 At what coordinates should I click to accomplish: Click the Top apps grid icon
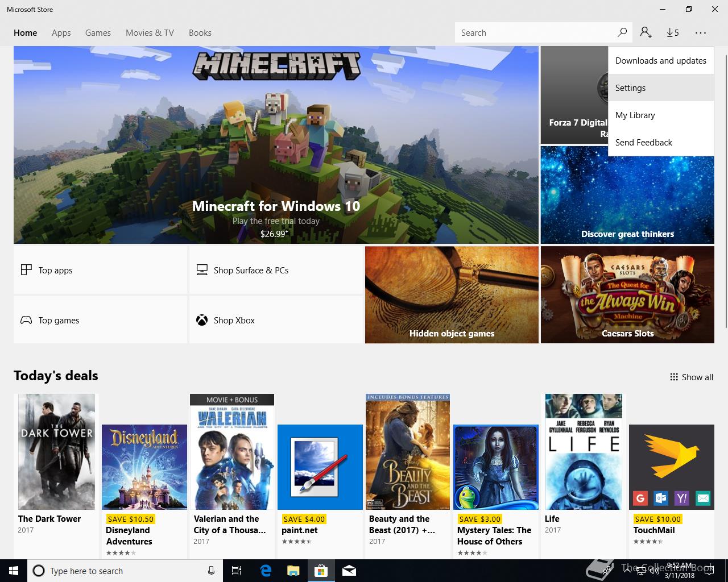pyautogui.click(x=26, y=270)
